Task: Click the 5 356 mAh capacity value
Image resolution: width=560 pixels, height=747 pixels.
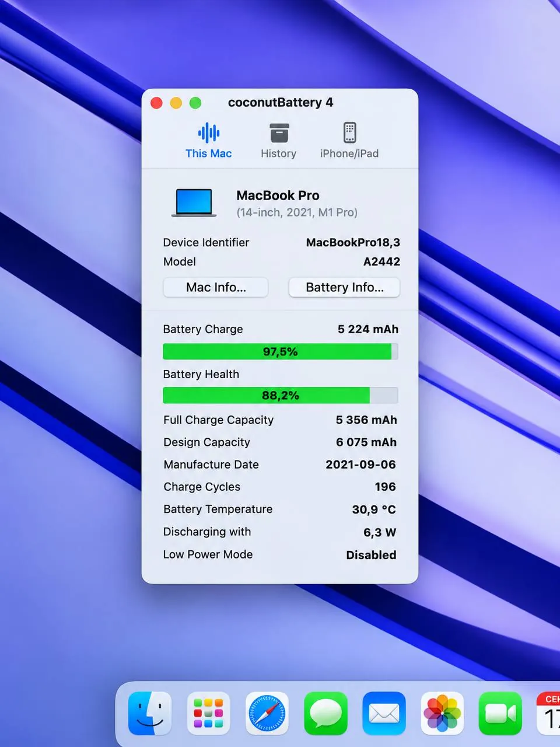Action: point(366,420)
